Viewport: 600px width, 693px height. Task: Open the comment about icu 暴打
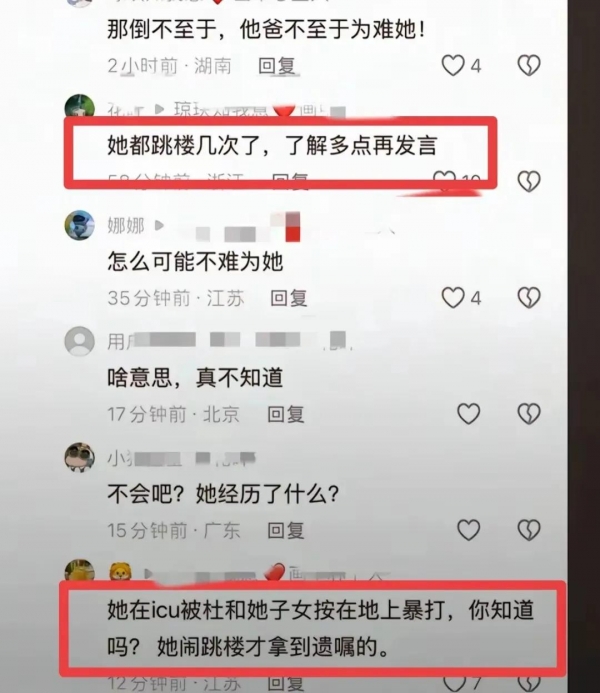pyautogui.click(x=321, y=628)
